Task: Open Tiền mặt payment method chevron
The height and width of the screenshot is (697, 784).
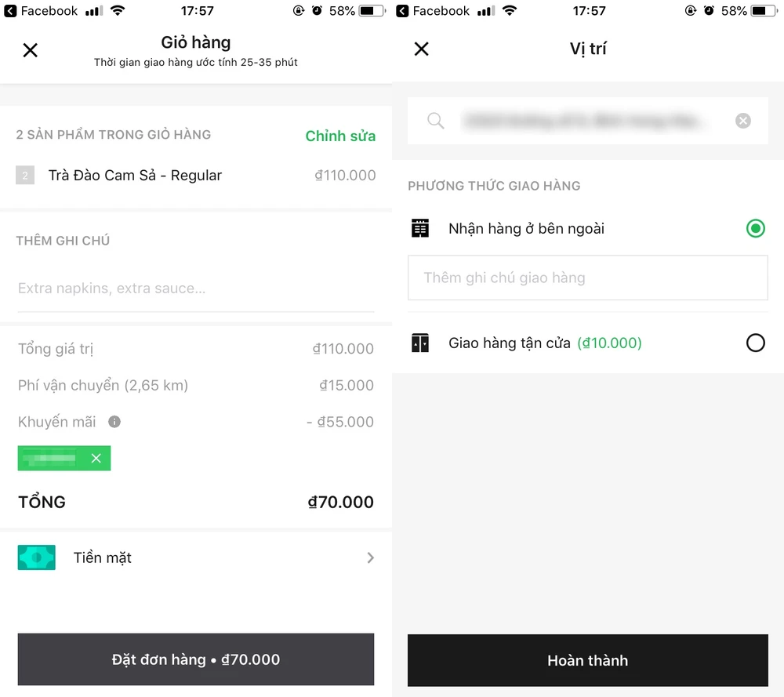Action: [x=370, y=558]
